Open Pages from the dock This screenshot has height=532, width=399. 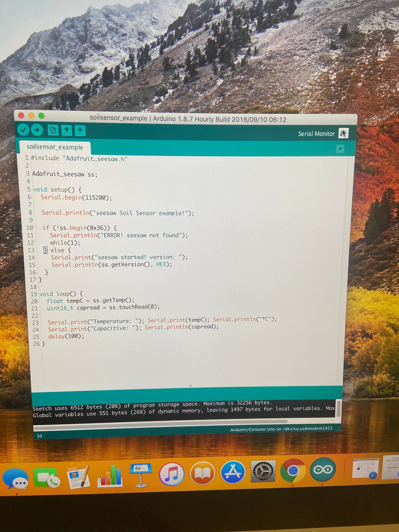coord(78,477)
